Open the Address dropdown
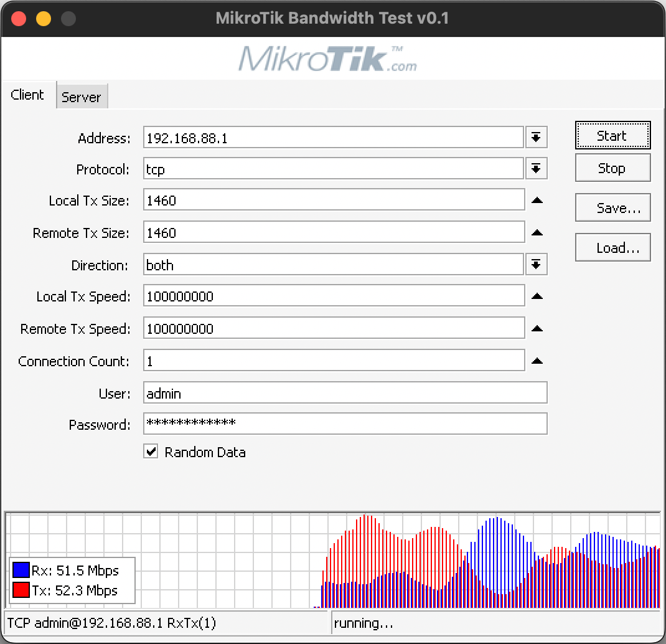The width and height of the screenshot is (666, 644). coord(536,136)
